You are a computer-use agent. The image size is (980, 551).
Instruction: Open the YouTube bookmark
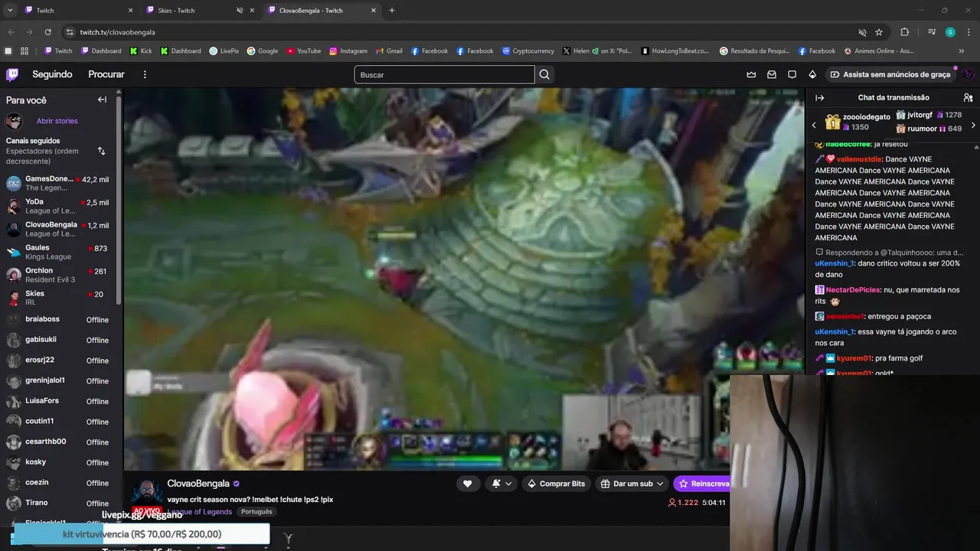pyautogui.click(x=304, y=51)
